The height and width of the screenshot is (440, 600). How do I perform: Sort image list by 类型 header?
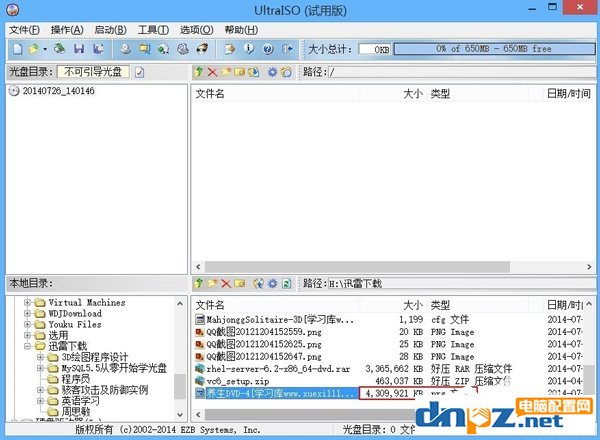tap(478, 94)
